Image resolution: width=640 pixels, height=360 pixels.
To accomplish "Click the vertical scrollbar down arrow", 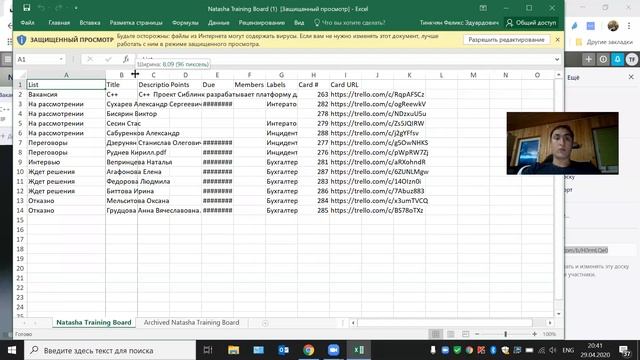I will (x=558, y=314).
